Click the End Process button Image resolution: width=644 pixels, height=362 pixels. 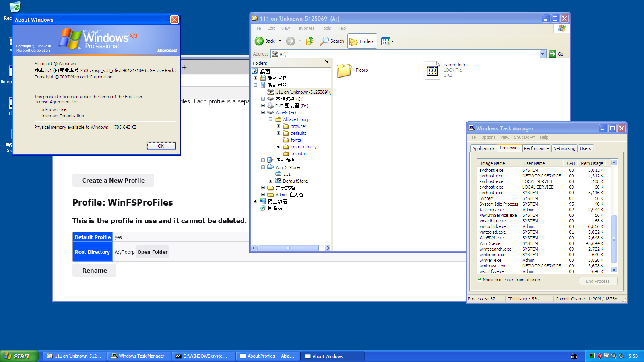598,281
